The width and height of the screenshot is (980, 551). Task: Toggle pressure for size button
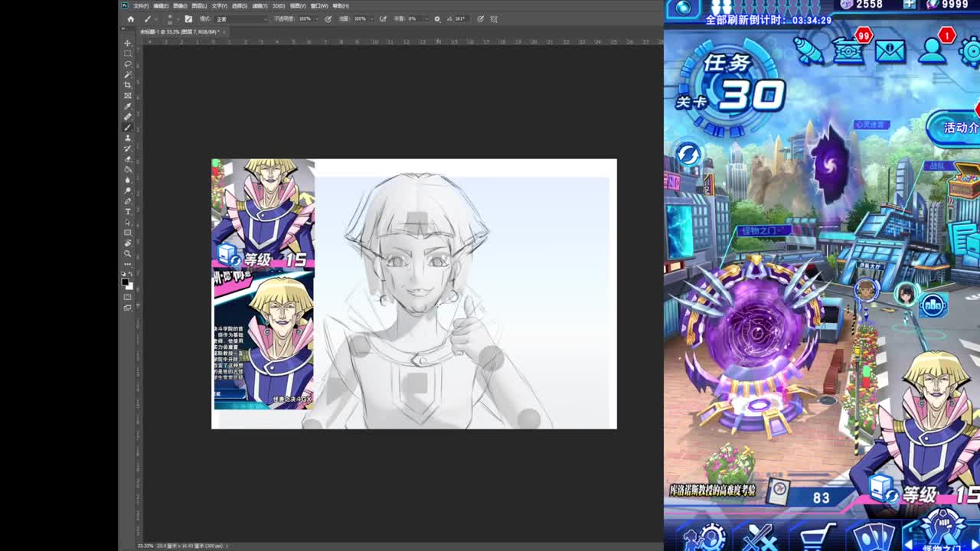(480, 19)
